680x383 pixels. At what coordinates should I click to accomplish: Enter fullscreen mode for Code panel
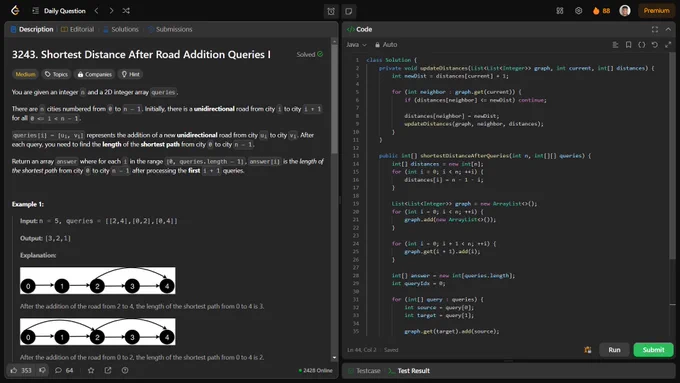tap(655, 29)
